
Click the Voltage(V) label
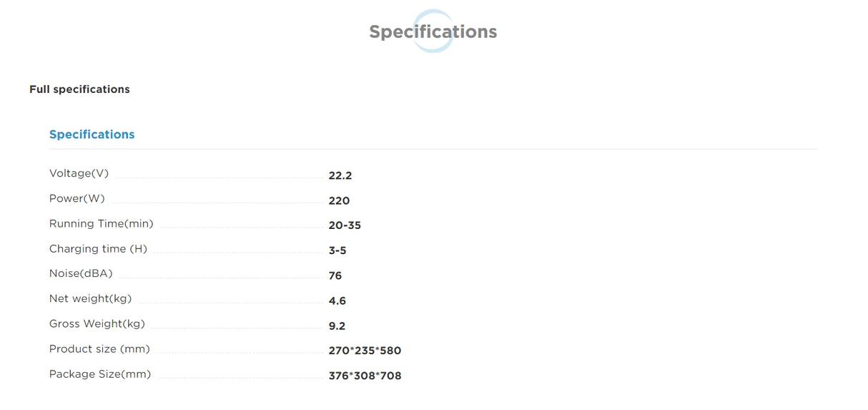pos(79,173)
